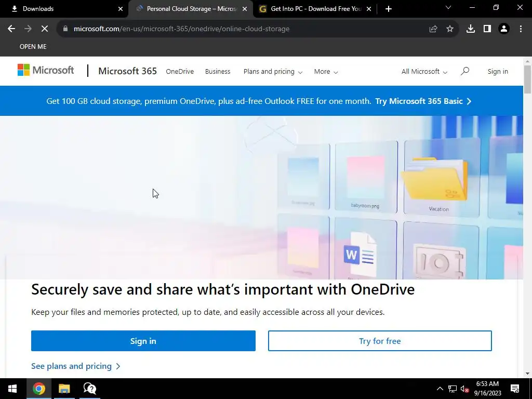Screen dimensions: 532x399
Task: Open the Business nav item
Action: click(218, 72)
